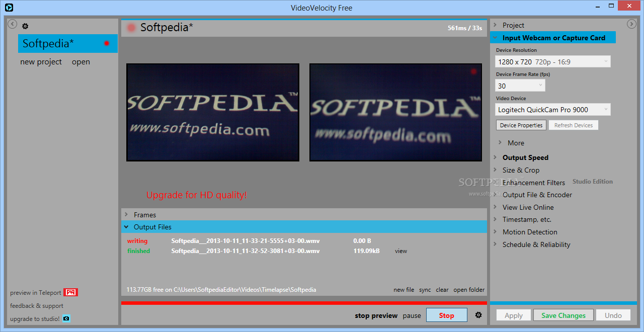Click the open project link

[80, 62]
